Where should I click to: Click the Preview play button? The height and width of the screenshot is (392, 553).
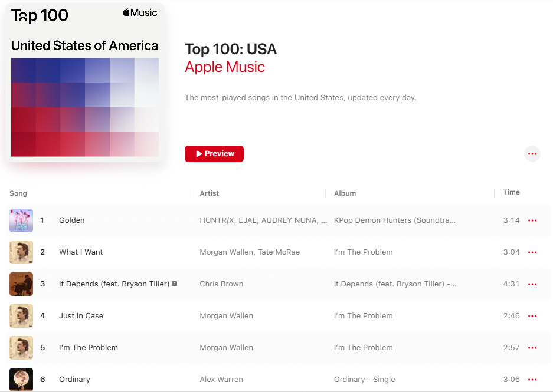[x=214, y=154]
